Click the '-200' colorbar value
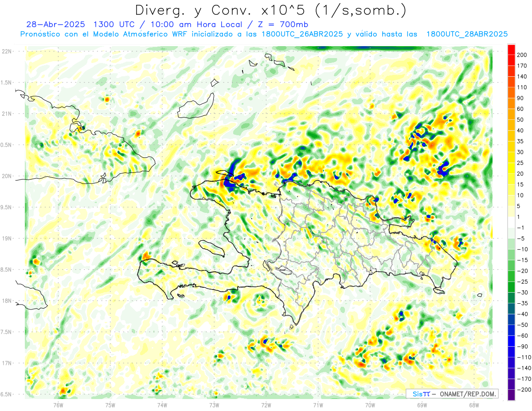This screenshot has height=411, width=532. point(523,390)
